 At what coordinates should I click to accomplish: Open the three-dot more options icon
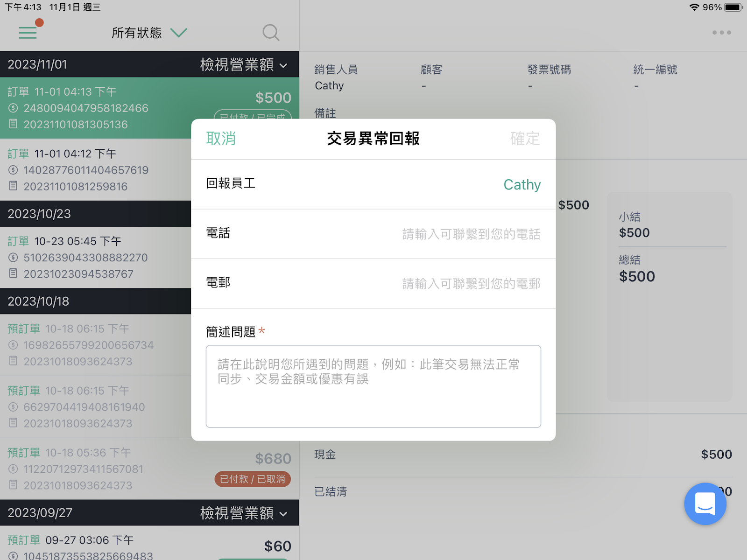pyautogui.click(x=721, y=33)
